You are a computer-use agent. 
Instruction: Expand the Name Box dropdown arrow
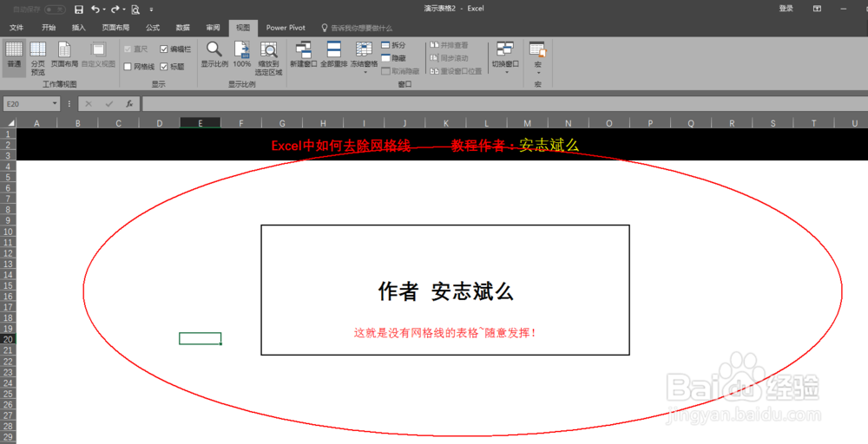coord(54,103)
